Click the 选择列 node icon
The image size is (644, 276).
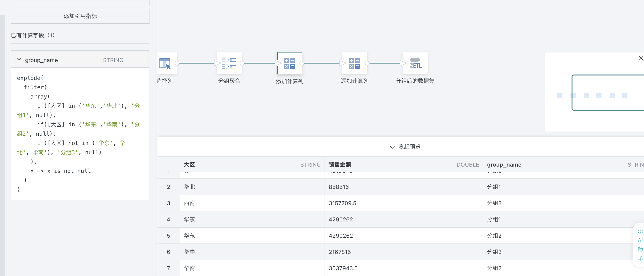pos(165,63)
